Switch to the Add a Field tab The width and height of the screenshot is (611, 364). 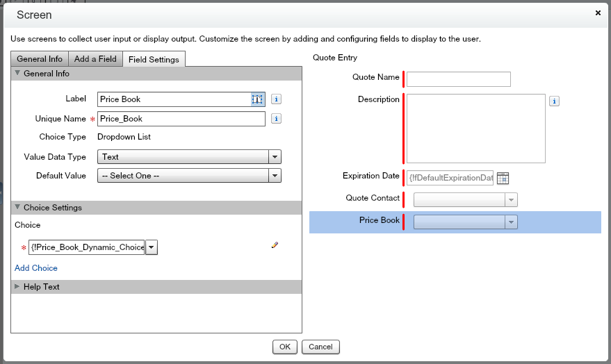[95, 59]
